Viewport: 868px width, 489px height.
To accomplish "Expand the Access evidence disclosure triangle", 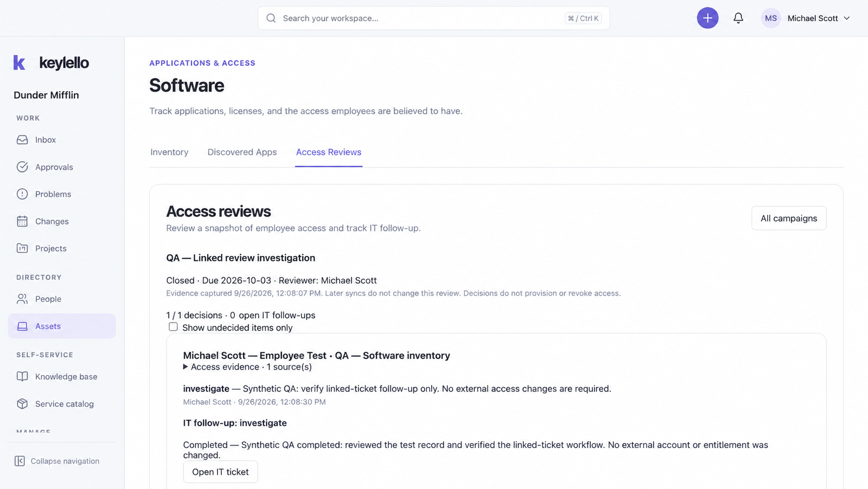I will point(185,367).
